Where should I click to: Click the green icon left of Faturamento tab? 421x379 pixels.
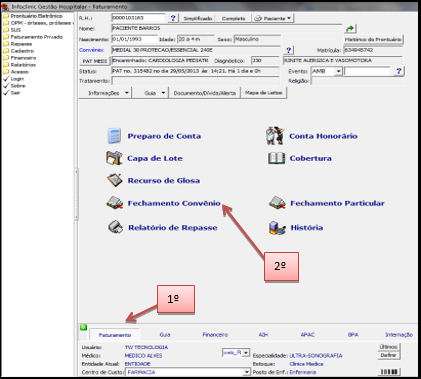(x=83, y=328)
